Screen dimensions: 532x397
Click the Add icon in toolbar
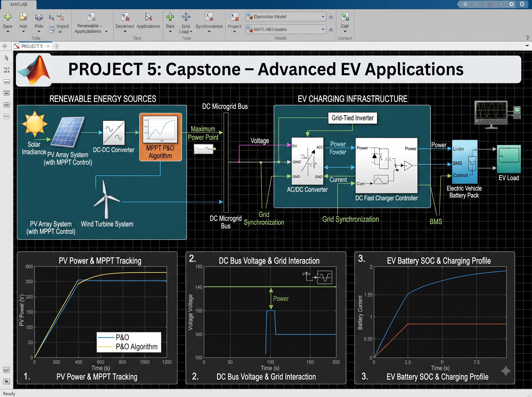pos(23,17)
